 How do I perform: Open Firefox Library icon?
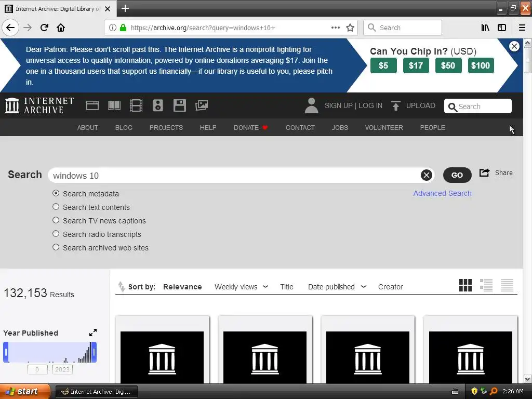pyautogui.click(x=485, y=28)
